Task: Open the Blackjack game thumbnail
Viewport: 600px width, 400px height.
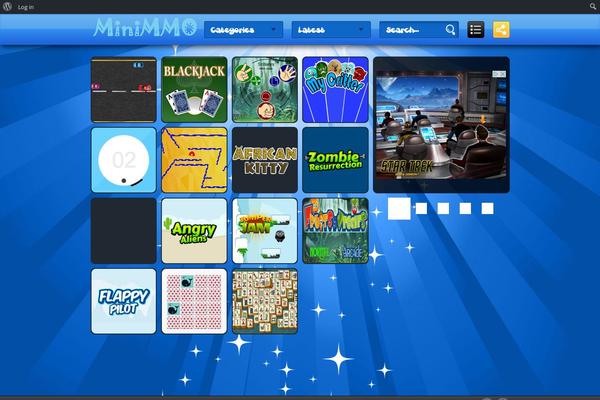Action: tap(194, 90)
